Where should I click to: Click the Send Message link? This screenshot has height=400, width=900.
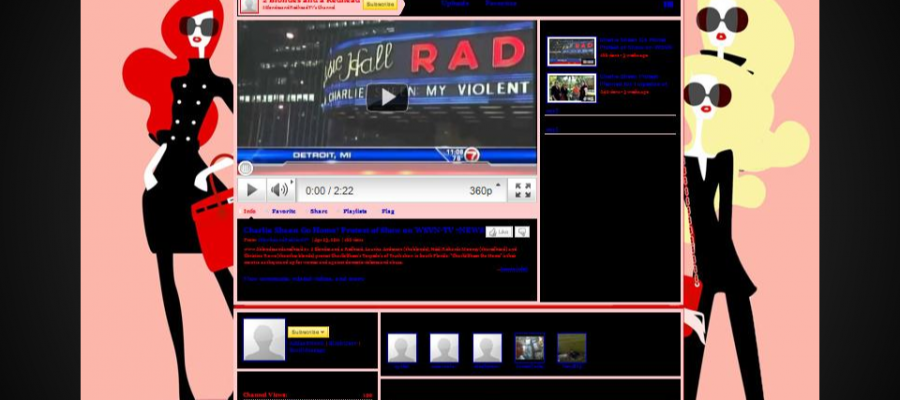tap(307, 349)
